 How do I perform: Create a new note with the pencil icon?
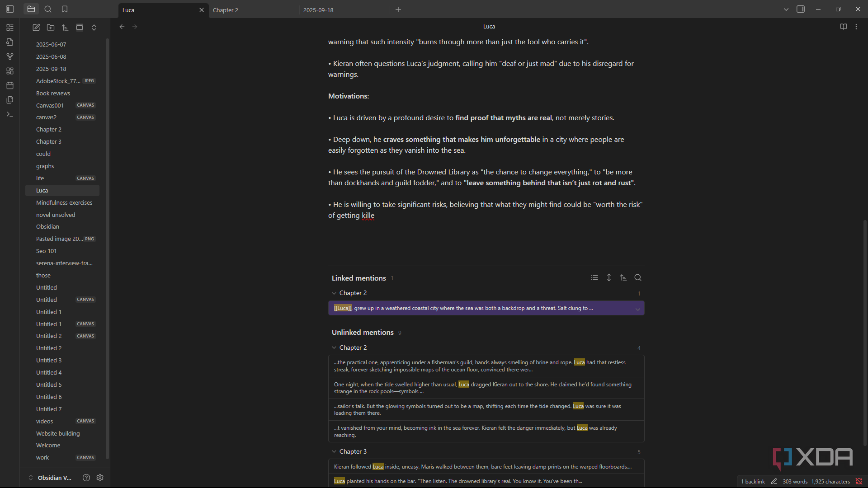point(36,28)
